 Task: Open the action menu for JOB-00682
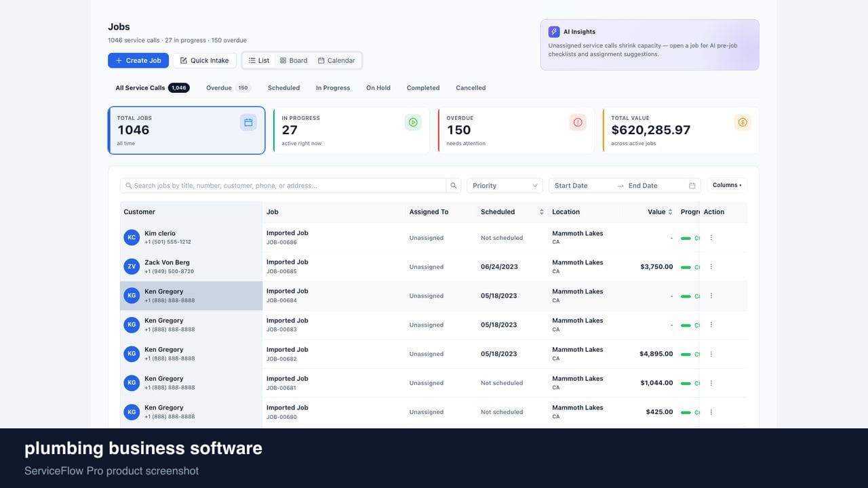[x=711, y=354]
